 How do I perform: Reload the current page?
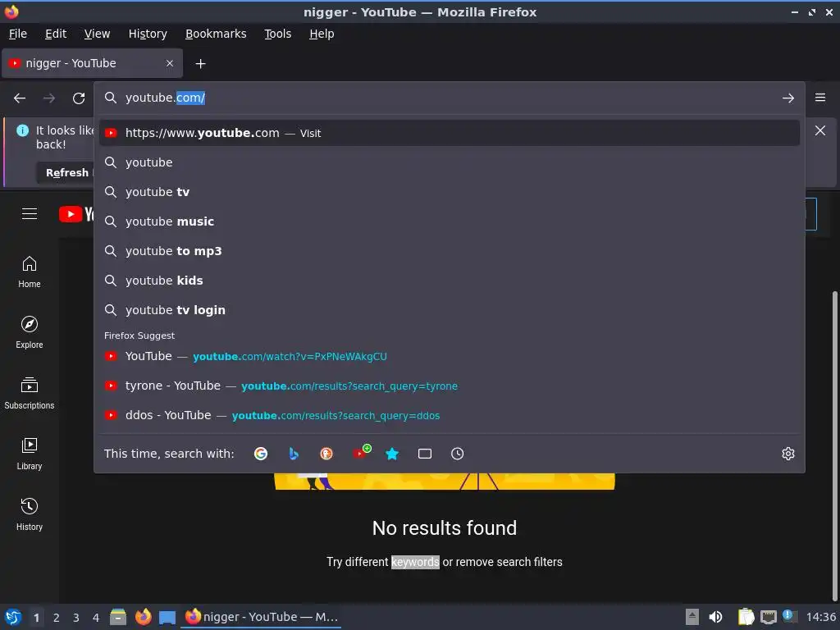[79, 98]
